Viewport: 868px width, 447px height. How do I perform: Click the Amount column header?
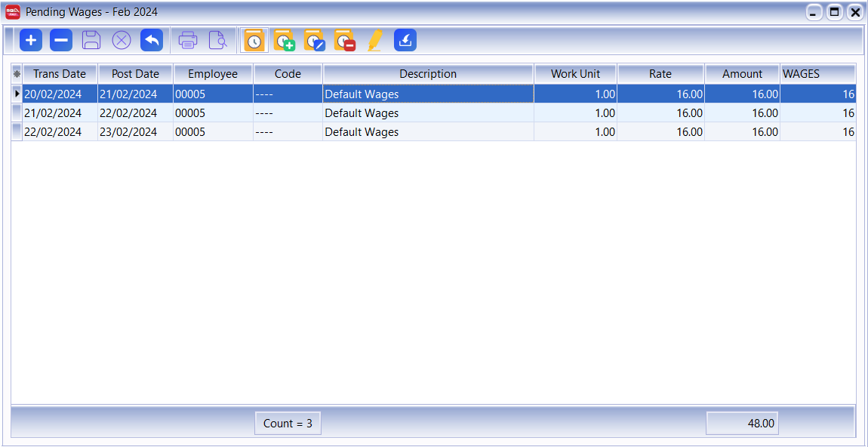(742, 74)
